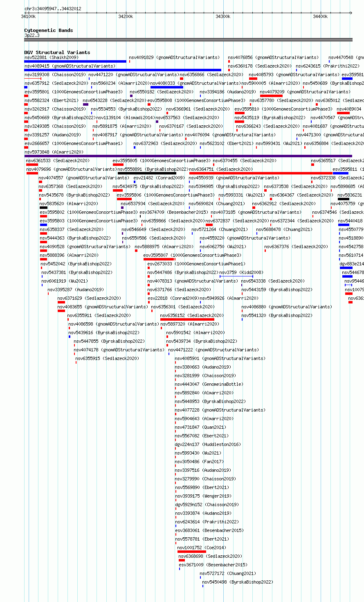This screenshot has width=364, height=602.
Task: Open variant nsv6356152 (Sedlazeck2020)
Action: coord(192,316)
